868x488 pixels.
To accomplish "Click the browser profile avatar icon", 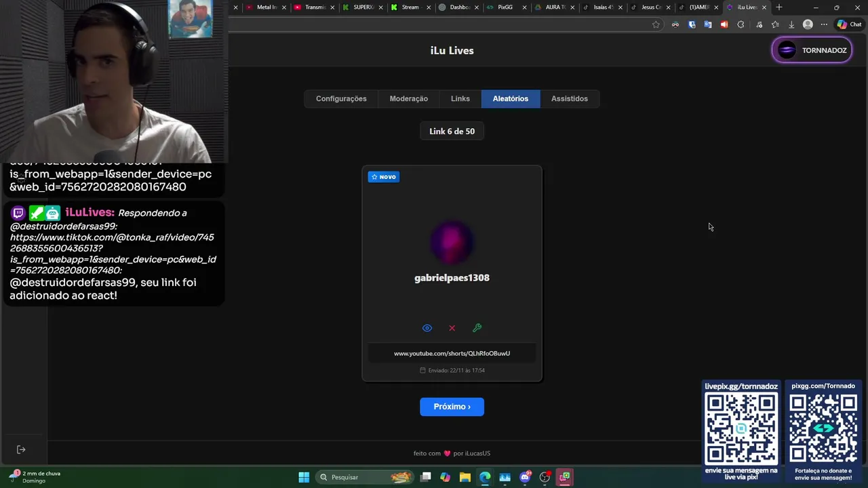I will click(x=808, y=24).
